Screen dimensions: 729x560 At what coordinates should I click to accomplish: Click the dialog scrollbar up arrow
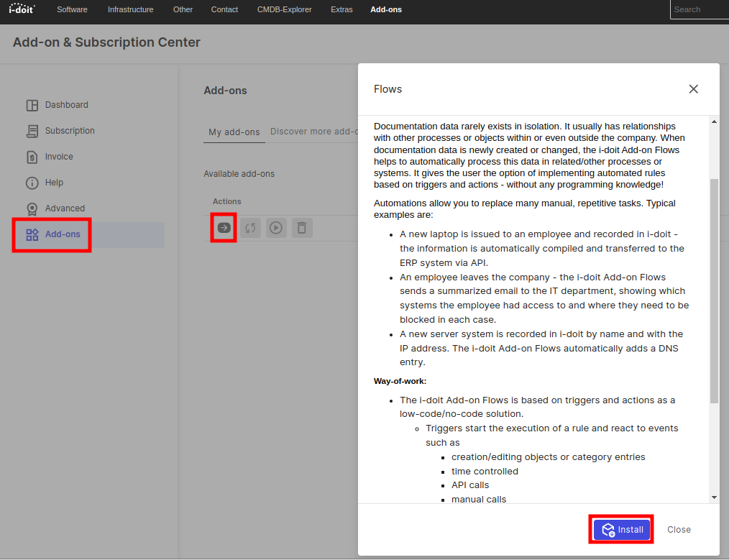tap(714, 121)
